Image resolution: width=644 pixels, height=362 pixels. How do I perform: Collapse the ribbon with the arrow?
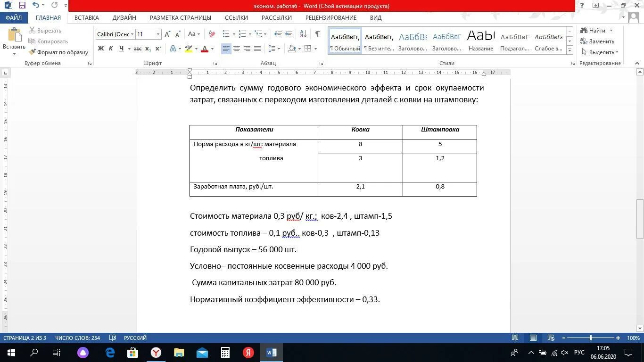tap(637, 63)
